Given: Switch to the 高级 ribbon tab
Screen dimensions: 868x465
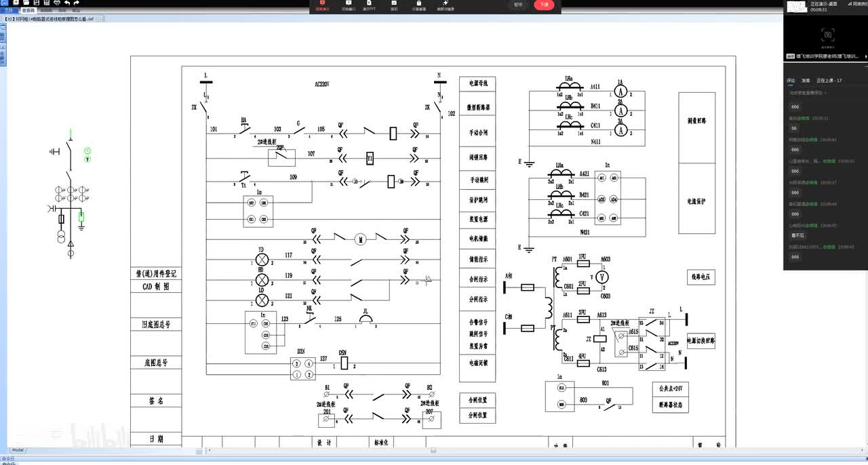Looking at the screenshot, I should (x=62, y=11).
